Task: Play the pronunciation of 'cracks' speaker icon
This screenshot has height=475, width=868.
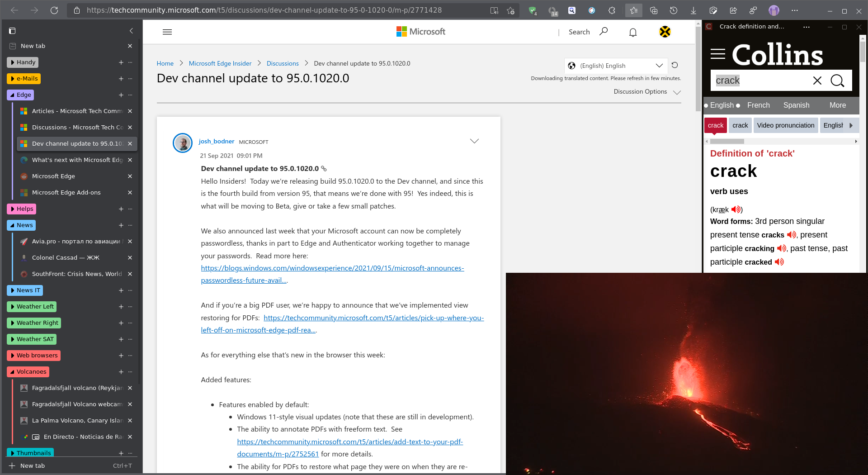Action: [791, 235]
